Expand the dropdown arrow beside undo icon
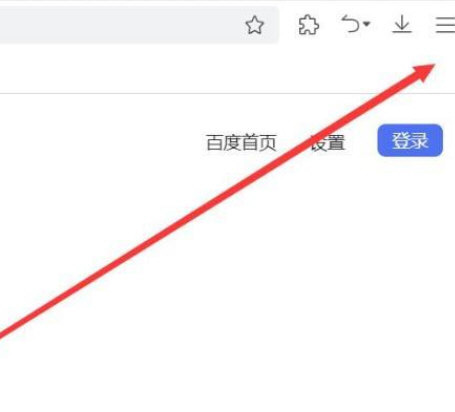The image size is (455, 412). (x=367, y=24)
